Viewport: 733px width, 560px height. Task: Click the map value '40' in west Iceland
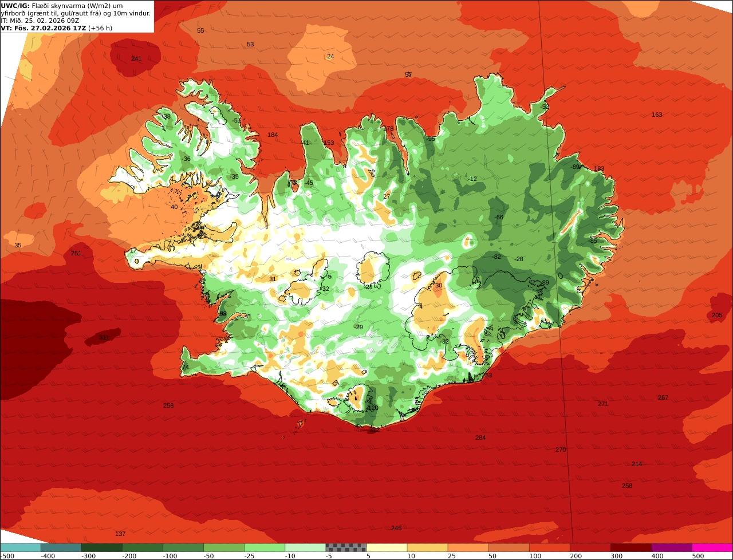pos(174,207)
